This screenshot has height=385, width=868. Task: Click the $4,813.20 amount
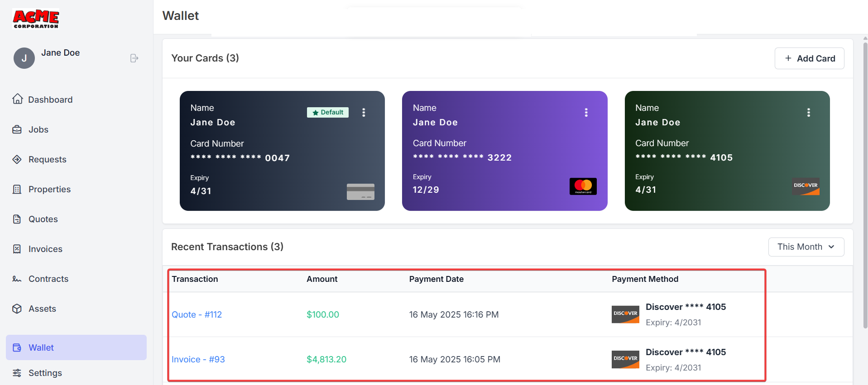pyautogui.click(x=326, y=359)
